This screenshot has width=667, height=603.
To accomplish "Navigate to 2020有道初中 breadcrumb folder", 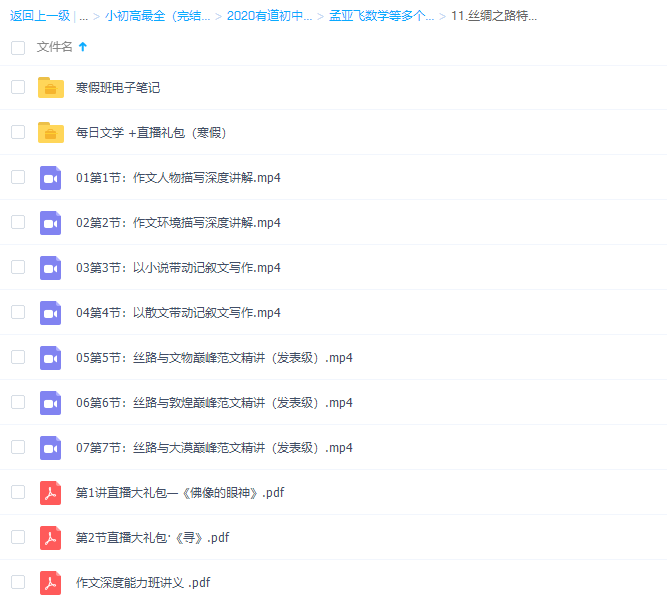I will pyautogui.click(x=269, y=16).
